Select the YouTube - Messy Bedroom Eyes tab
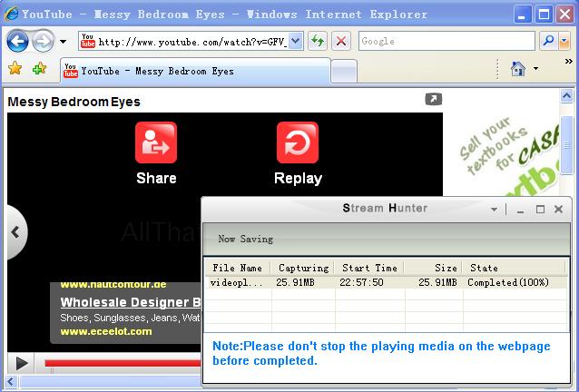 point(195,71)
